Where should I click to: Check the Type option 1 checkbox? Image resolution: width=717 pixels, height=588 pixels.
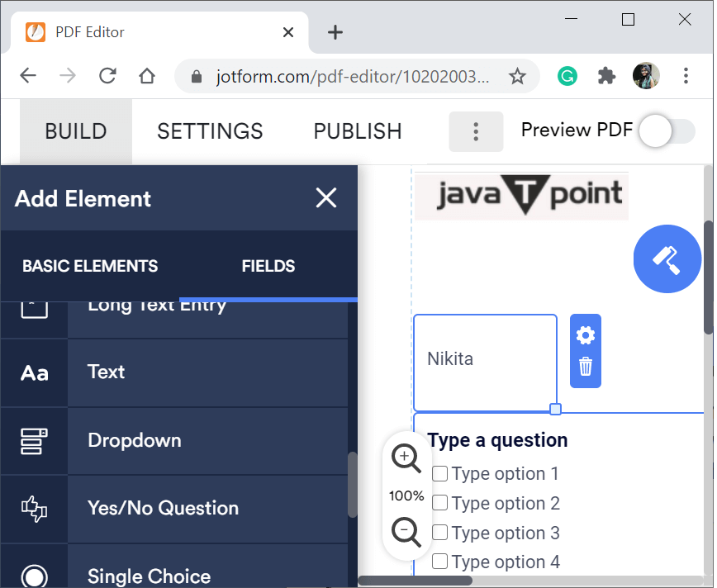coord(440,474)
